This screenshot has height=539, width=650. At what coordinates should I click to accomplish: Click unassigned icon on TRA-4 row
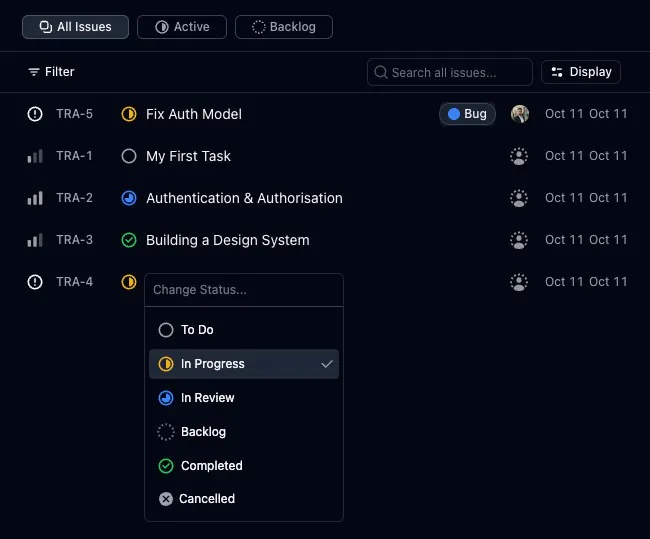click(x=519, y=282)
